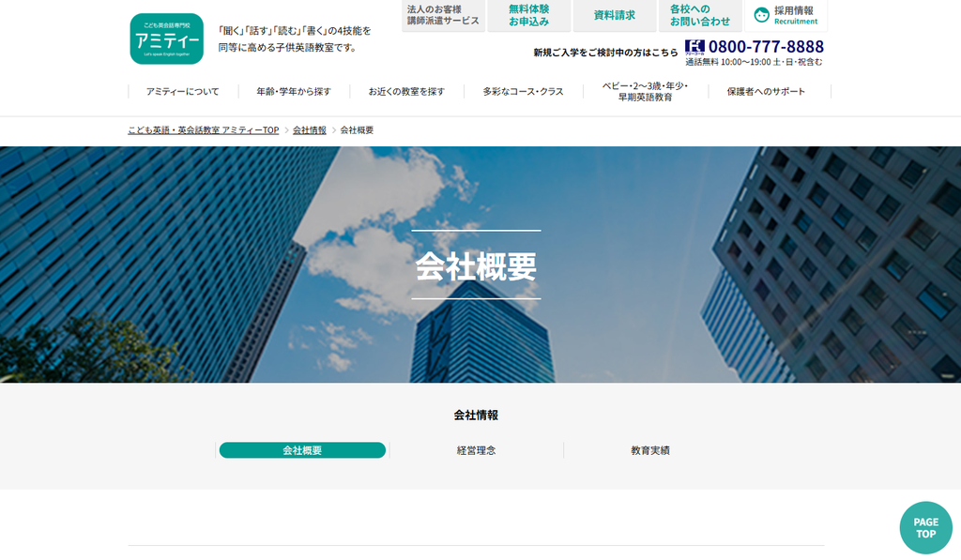The height and width of the screenshot is (560, 961).
Task: Click the 4技能 tagline text
Action: pos(295,38)
